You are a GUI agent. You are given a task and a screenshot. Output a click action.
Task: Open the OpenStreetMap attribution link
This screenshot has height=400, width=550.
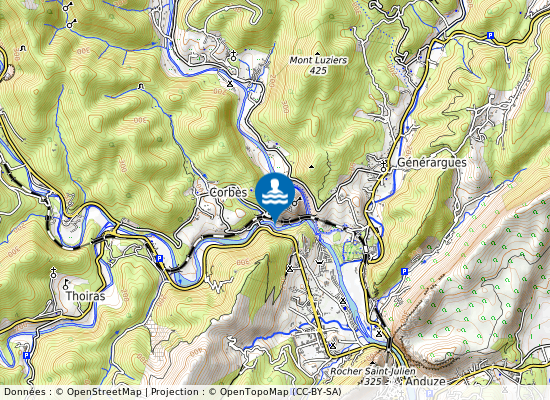click(104, 392)
